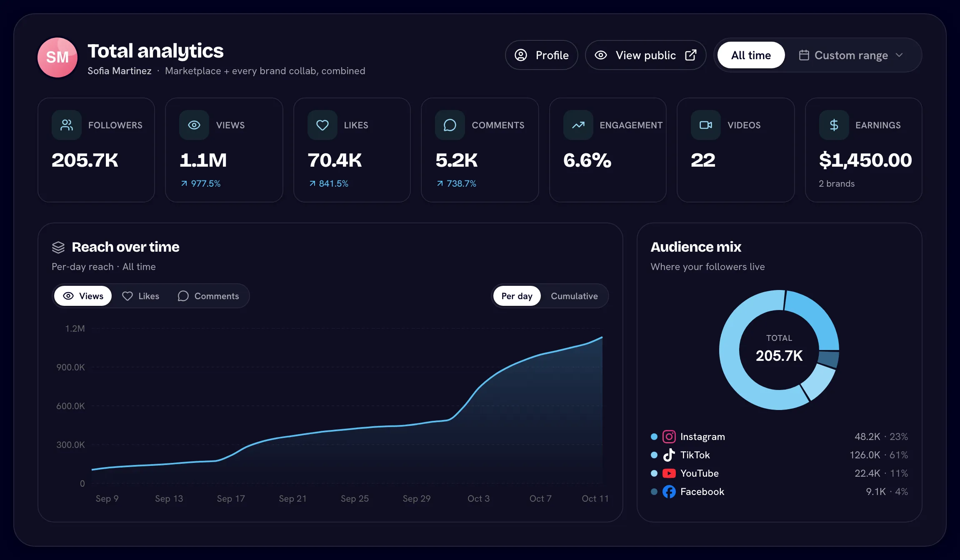Click the 977.5% views growth value

(206, 183)
